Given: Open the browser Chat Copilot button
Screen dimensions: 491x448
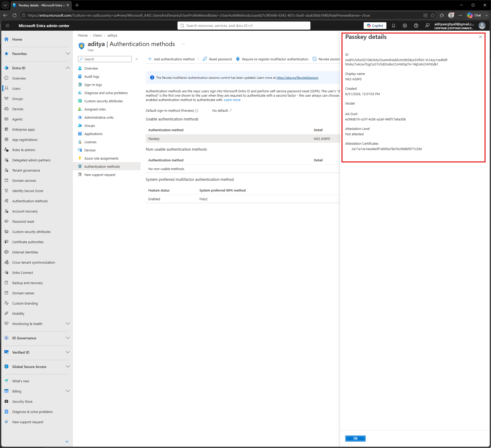Looking at the screenshot, I should coord(474,15).
